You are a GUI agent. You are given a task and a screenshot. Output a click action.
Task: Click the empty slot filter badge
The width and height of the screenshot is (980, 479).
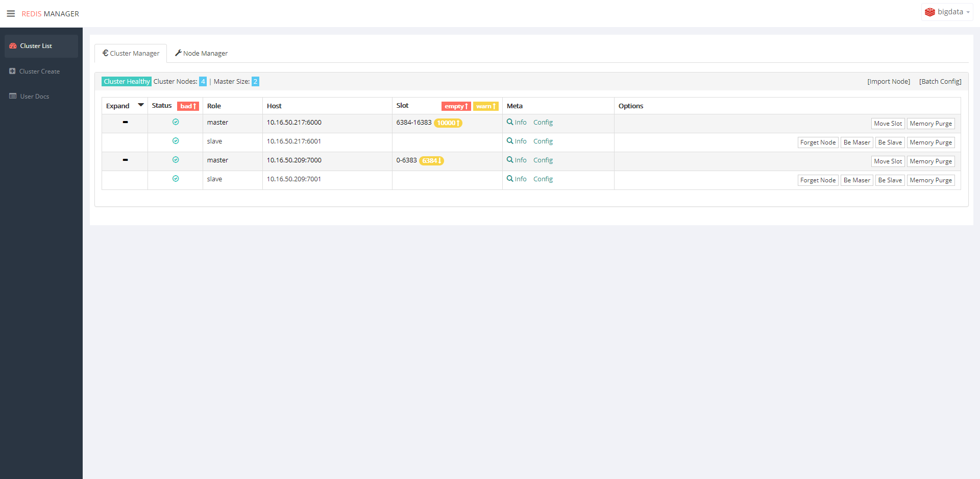(456, 106)
